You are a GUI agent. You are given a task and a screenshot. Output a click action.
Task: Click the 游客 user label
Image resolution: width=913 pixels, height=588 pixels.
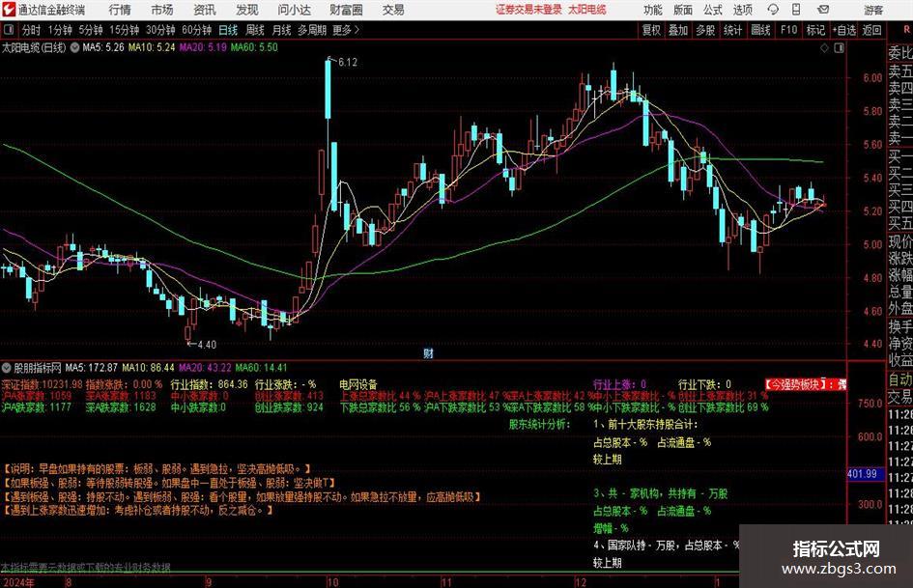(x=872, y=10)
